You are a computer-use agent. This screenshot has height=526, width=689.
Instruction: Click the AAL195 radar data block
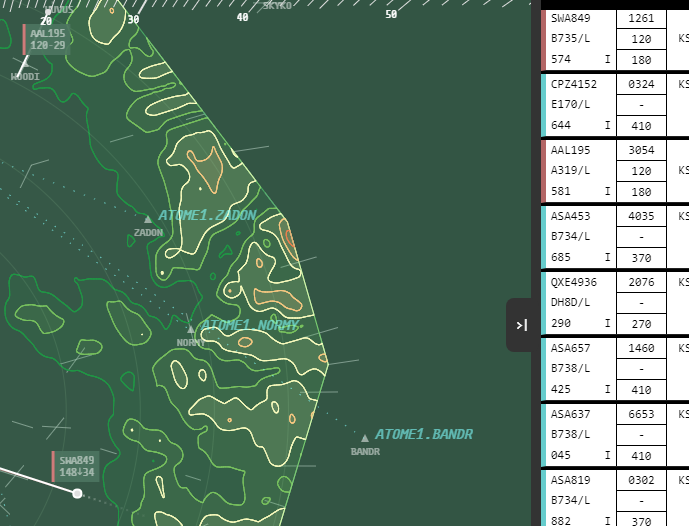(x=47, y=40)
